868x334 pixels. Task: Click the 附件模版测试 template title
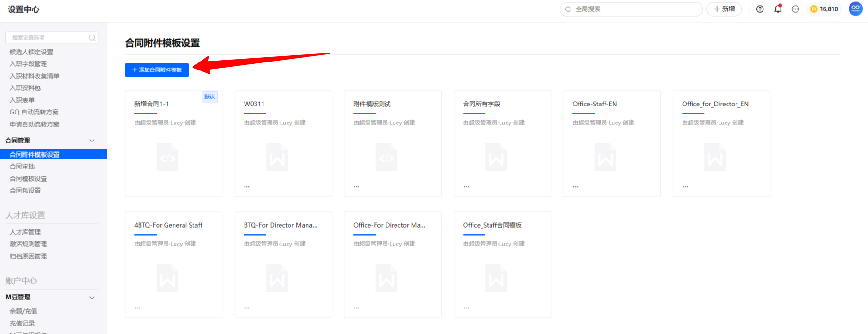pyautogui.click(x=372, y=104)
